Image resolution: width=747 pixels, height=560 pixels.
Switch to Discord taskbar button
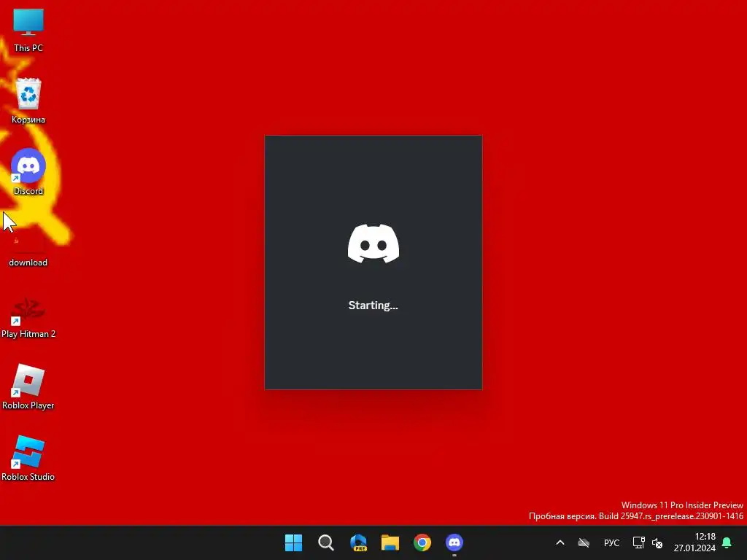coord(454,542)
